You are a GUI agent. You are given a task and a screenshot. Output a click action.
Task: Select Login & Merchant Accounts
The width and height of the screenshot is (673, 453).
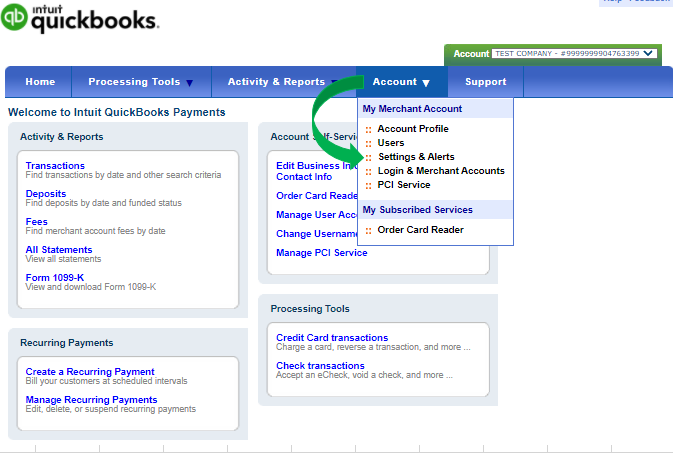pos(441,171)
